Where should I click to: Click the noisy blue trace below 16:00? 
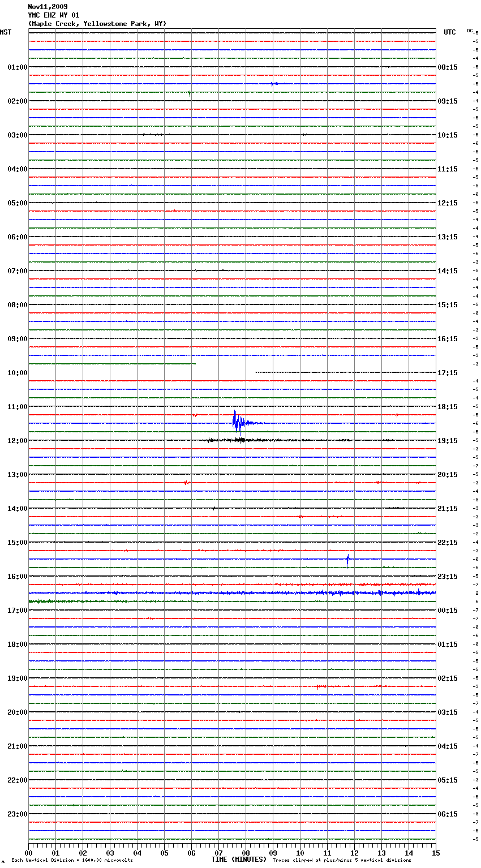pyautogui.click(x=232, y=593)
